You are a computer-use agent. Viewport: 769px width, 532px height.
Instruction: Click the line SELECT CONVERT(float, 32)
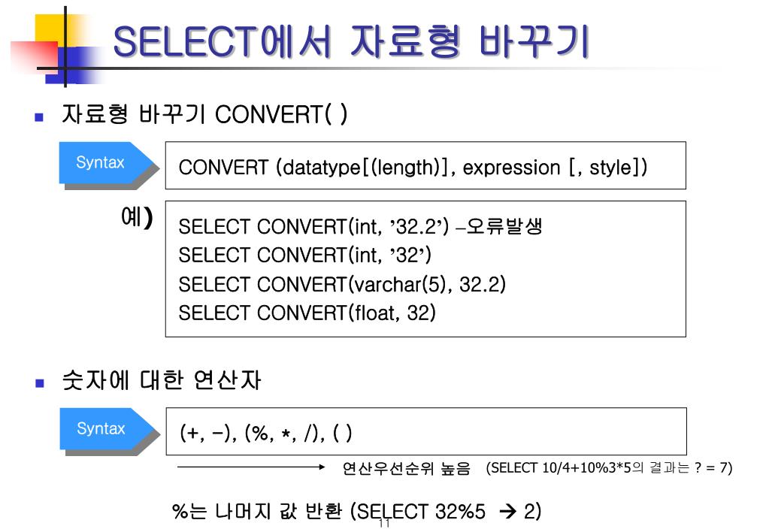point(307,313)
